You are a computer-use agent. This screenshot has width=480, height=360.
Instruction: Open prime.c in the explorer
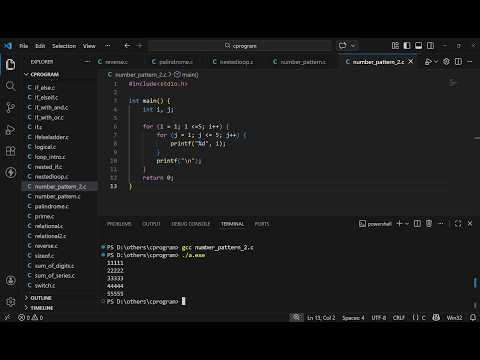pos(60,216)
